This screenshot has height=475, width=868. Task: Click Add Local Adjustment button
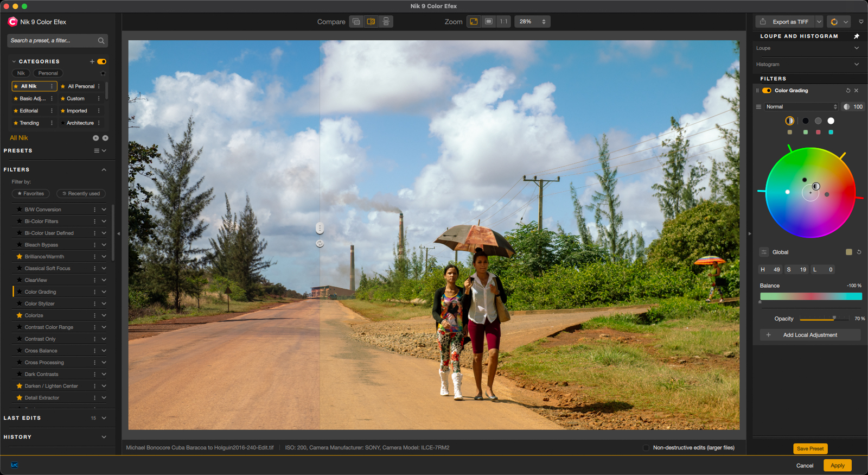point(810,335)
